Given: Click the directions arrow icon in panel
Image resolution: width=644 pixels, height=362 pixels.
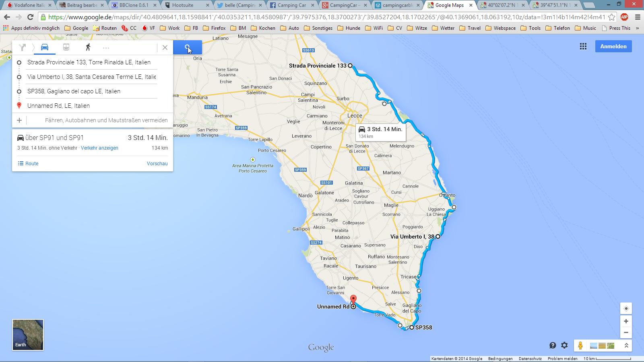Looking at the screenshot, I should 23,47.
